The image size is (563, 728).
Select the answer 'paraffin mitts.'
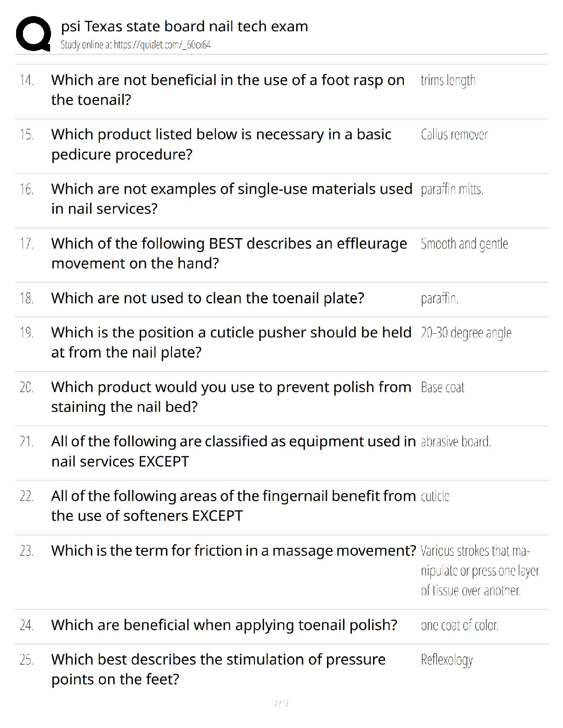point(452,189)
